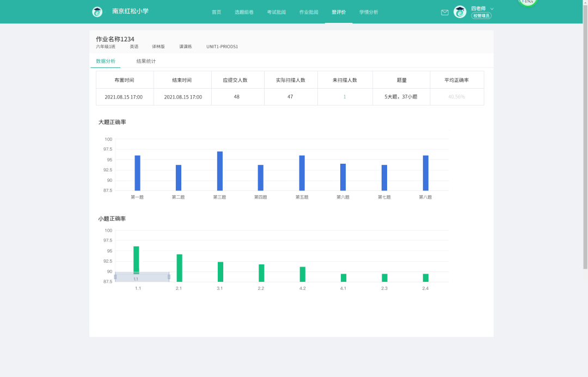Click the green bar for question 2.1
The width and height of the screenshot is (588, 377).
pos(179,268)
